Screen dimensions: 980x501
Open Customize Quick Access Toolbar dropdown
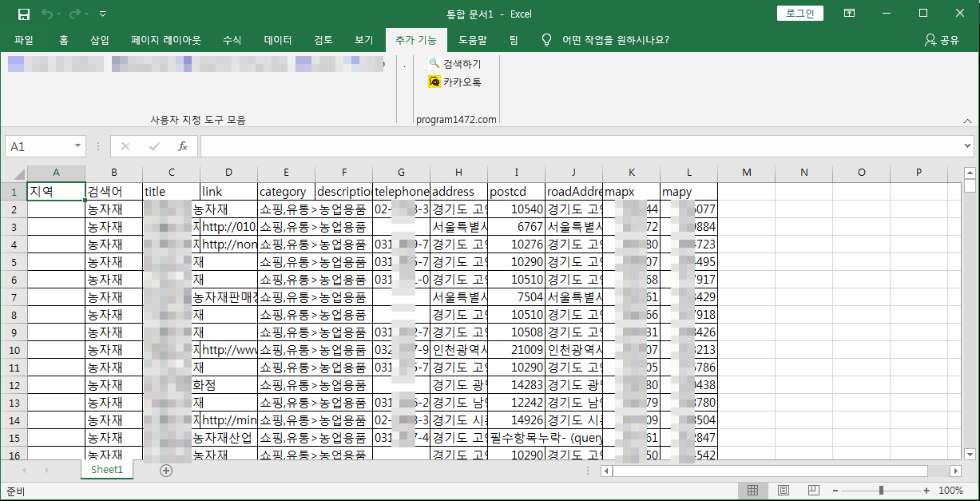coord(103,14)
